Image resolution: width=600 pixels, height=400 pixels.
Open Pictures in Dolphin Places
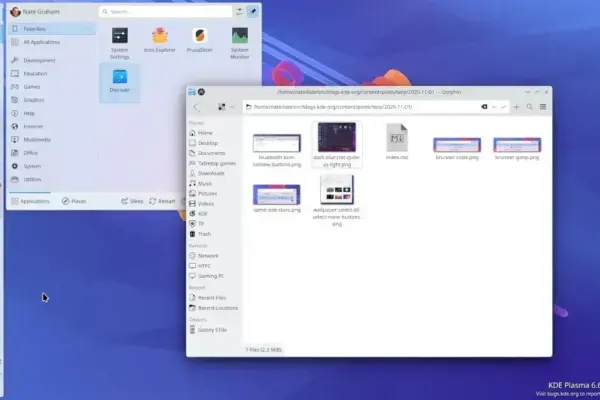214,194
